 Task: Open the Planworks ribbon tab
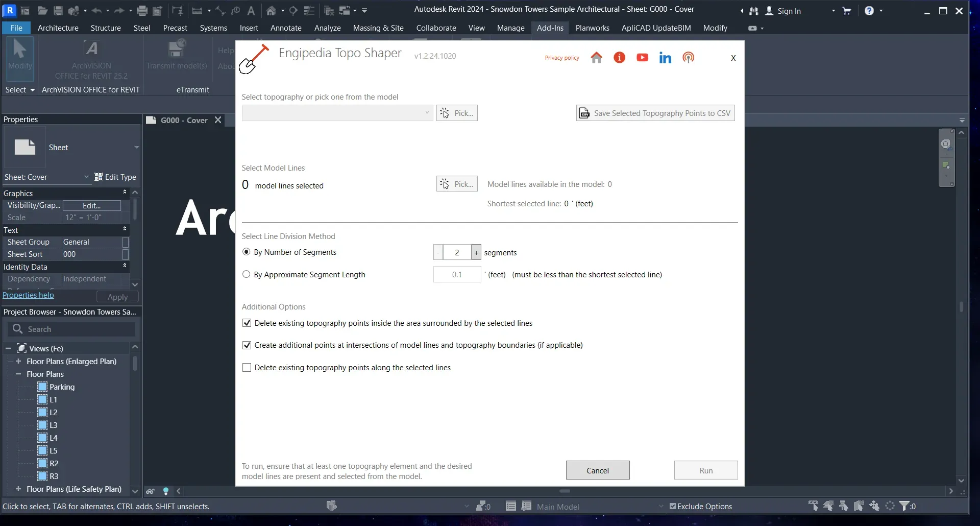(x=593, y=28)
